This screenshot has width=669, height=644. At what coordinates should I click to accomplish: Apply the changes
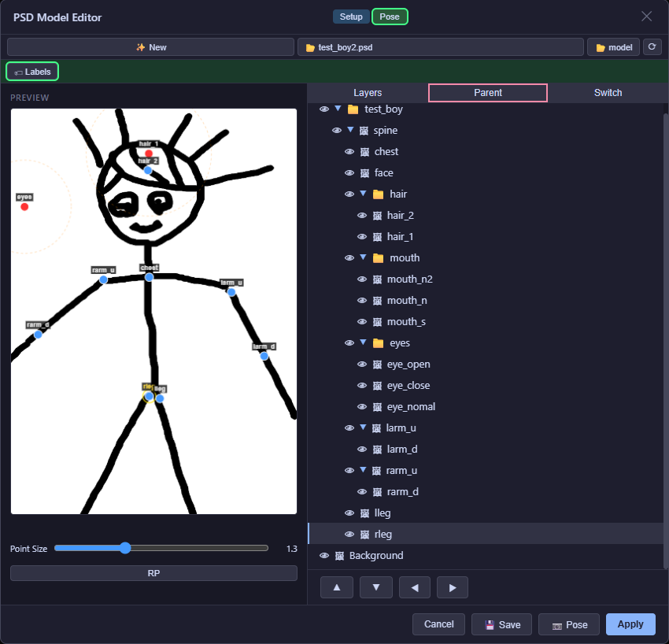(x=630, y=624)
